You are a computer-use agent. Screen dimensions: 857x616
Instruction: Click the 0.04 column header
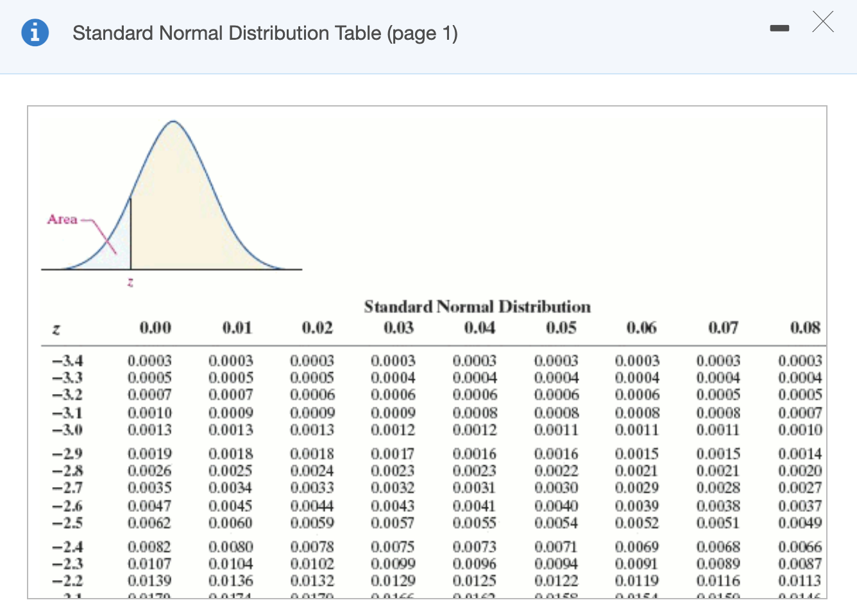(x=480, y=328)
